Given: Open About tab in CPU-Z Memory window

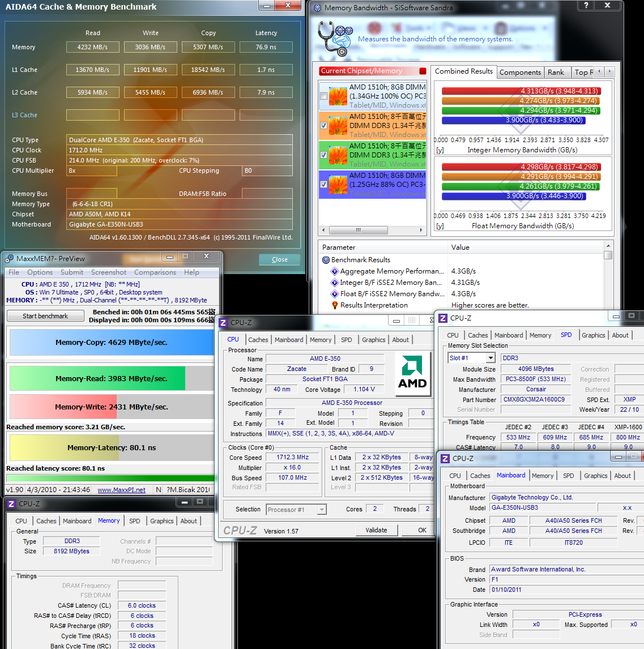Looking at the screenshot, I should click(189, 521).
